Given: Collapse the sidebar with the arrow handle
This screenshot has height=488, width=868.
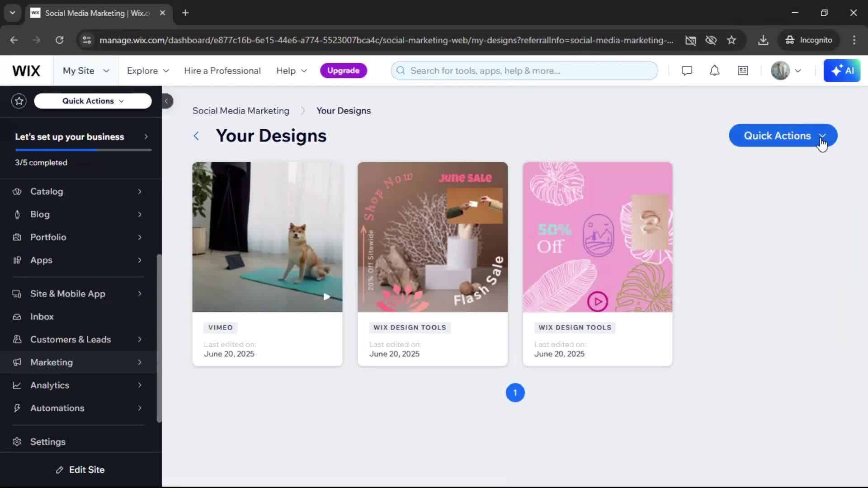Looking at the screenshot, I should point(166,101).
